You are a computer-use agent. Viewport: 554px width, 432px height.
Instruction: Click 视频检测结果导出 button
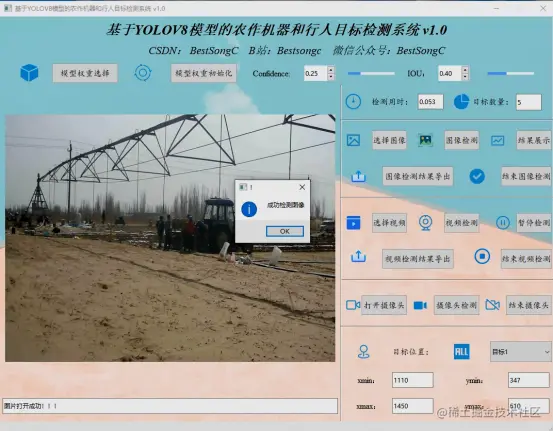coord(418,259)
